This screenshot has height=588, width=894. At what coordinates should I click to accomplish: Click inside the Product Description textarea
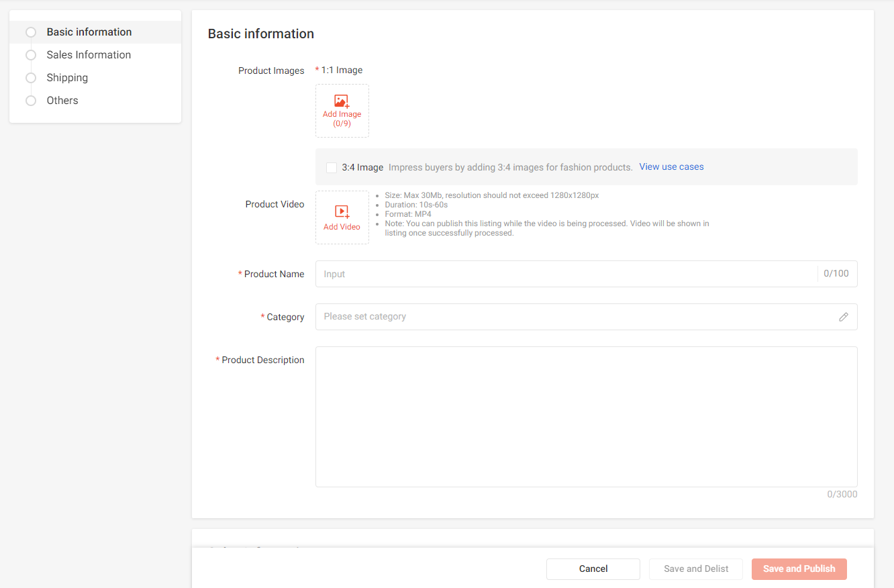(586, 416)
